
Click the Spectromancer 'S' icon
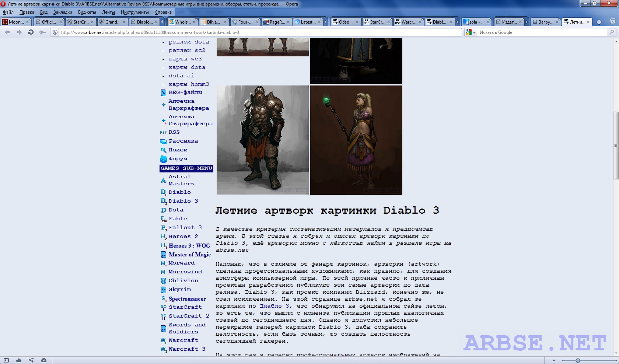click(x=164, y=299)
